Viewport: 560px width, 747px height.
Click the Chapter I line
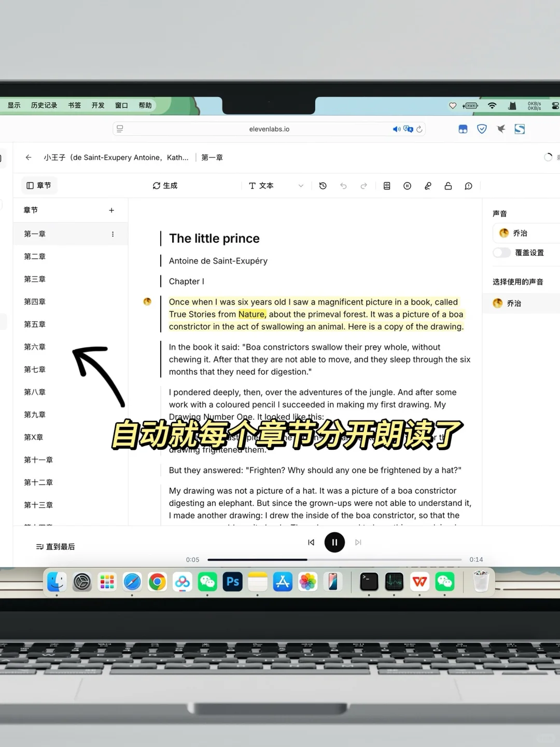(x=187, y=281)
